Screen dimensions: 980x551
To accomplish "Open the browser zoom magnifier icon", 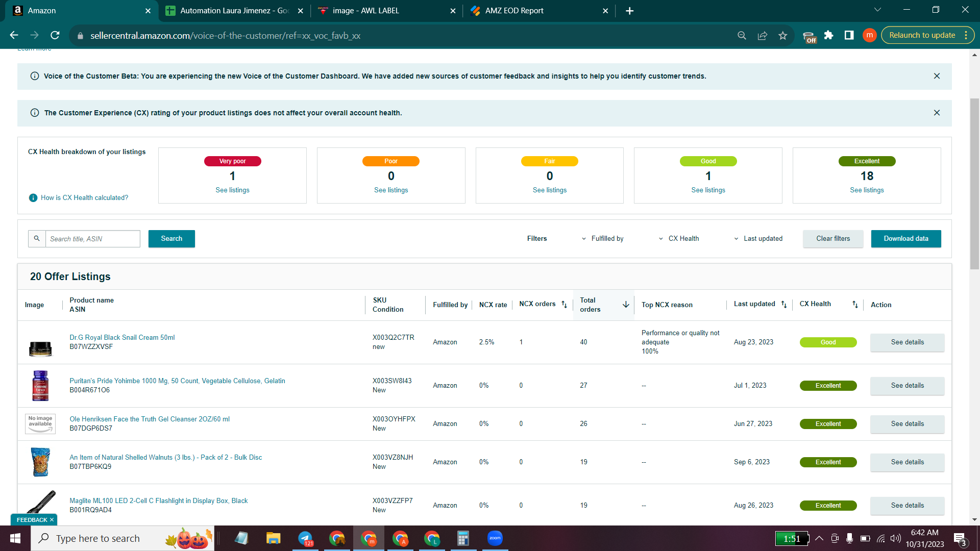I will click(x=742, y=35).
